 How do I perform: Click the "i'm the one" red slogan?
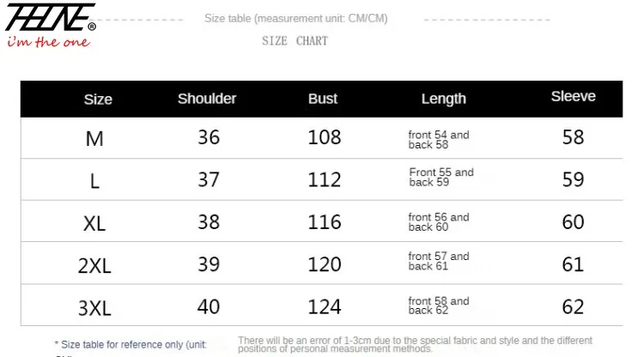pyautogui.click(x=48, y=42)
